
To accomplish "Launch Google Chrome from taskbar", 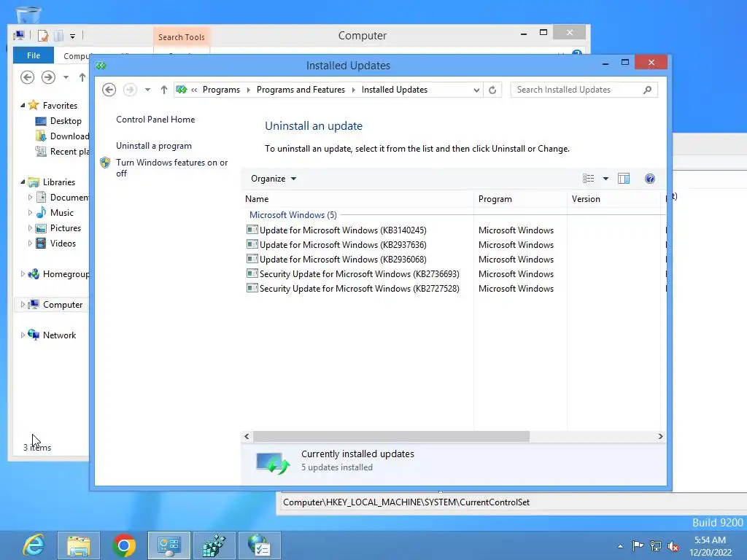I will click(x=124, y=545).
